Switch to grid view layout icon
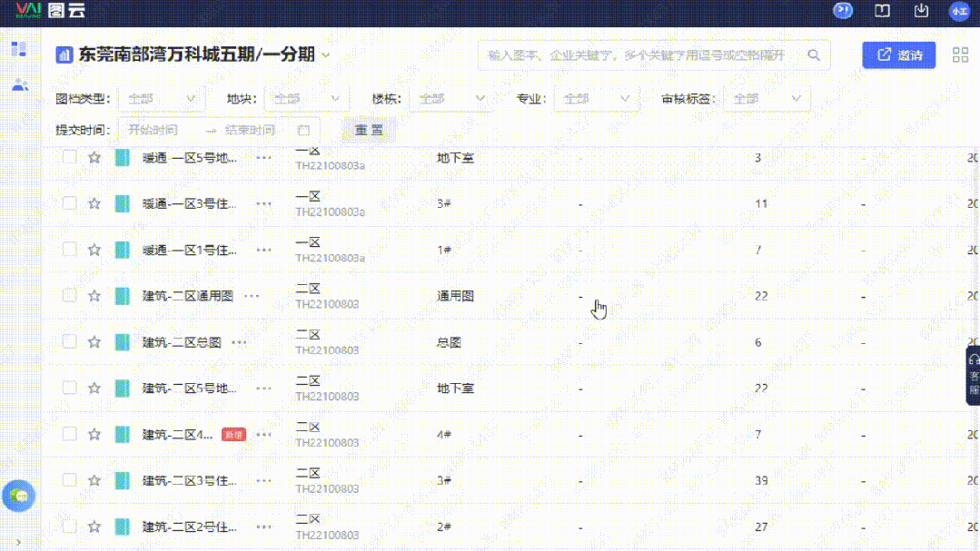The height and width of the screenshot is (551, 980). tap(960, 55)
